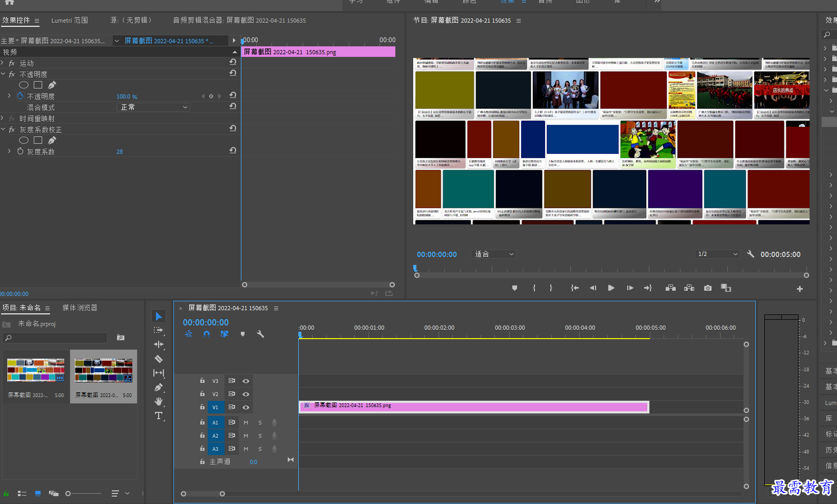Switch to the 效果控件 tab
Image resolution: width=837 pixels, height=504 pixels.
(x=16, y=20)
